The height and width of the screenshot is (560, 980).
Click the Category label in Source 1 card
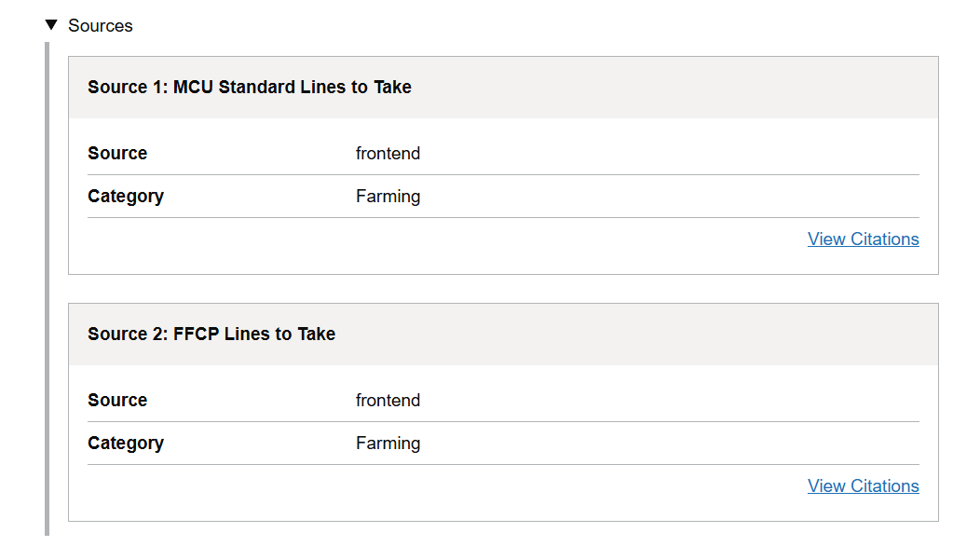126,197
